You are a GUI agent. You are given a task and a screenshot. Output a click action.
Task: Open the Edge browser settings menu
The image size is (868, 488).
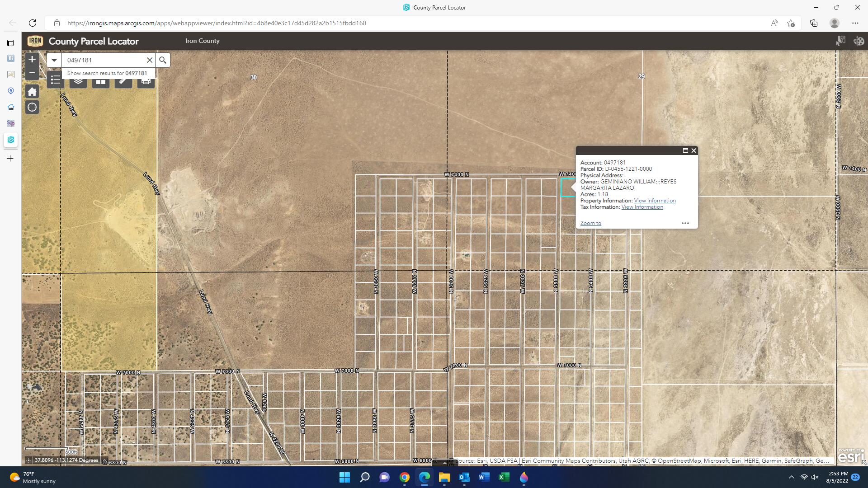pos(856,23)
